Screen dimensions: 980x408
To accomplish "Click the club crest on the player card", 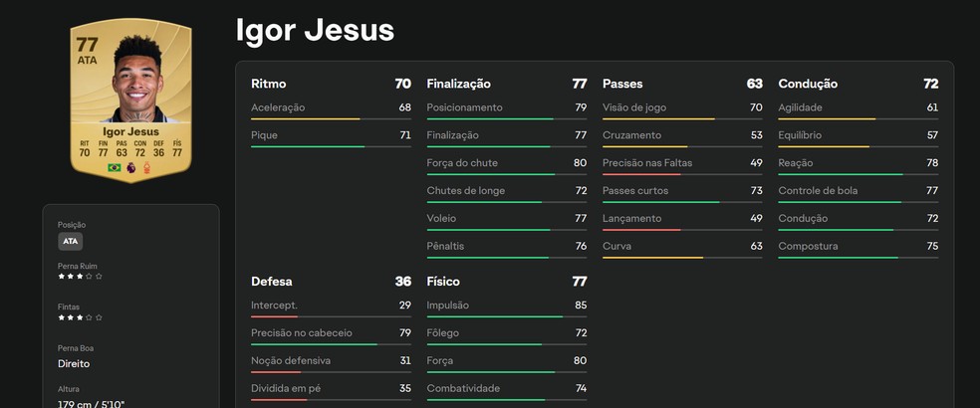I will (x=147, y=167).
